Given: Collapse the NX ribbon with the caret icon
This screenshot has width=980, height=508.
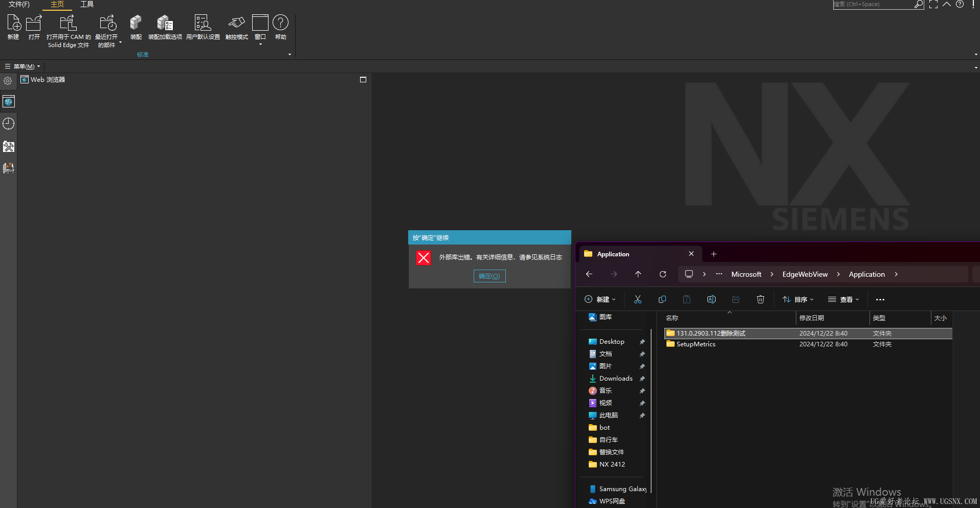Looking at the screenshot, I should pos(947,4).
